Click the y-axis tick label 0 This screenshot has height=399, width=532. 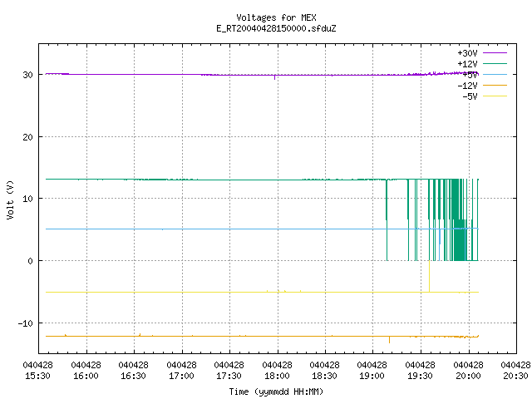pyautogui.click(x=31, y=261)
